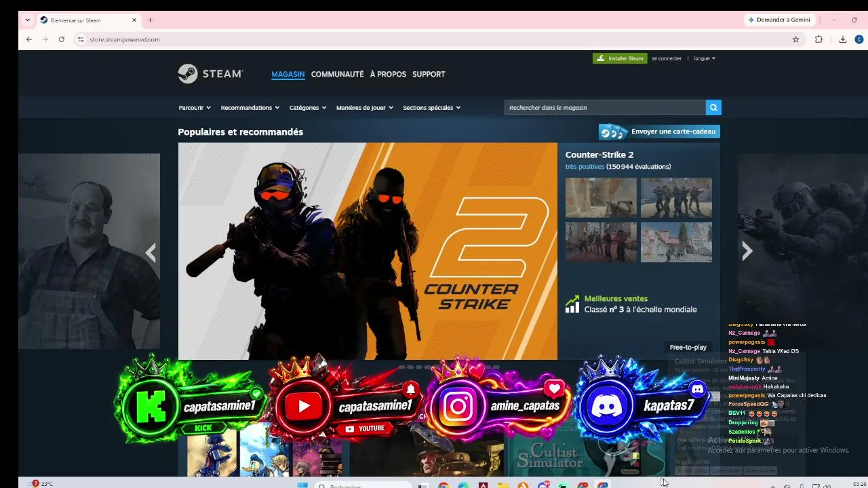The image size is (868, 488).
Task: Open the browser downloads icon
Action: pos(842,39)
